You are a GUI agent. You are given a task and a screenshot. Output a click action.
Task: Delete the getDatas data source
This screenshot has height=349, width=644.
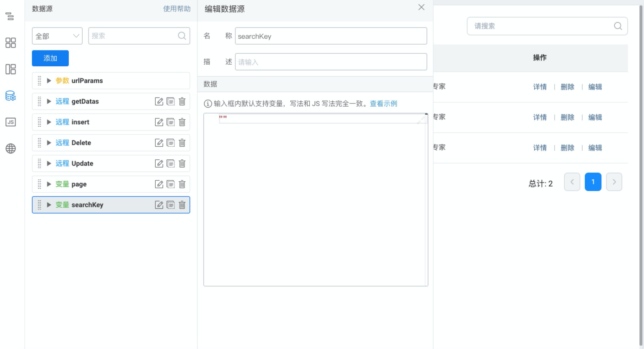182,101
